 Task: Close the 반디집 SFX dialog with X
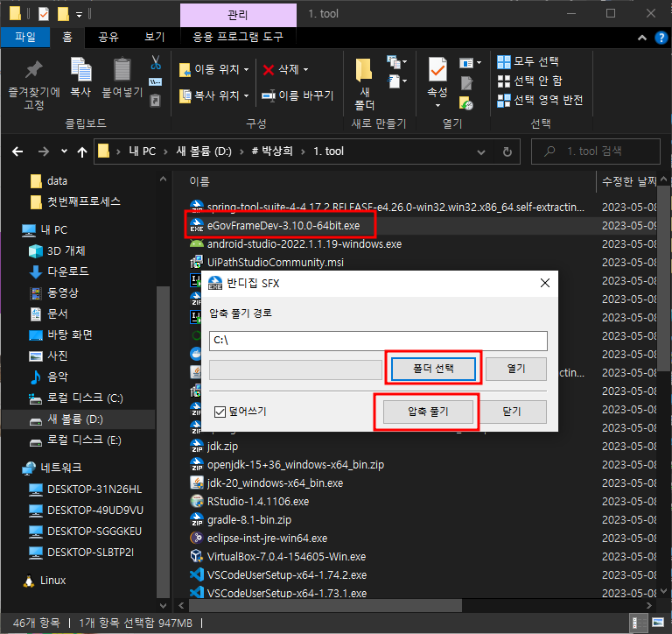(x=545, y=283)
